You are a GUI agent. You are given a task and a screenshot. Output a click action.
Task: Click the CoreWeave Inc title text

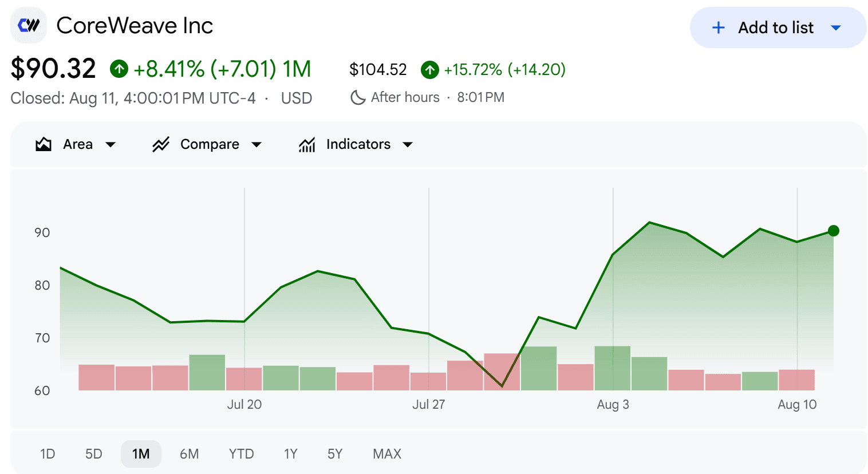(x=135, y=26)
